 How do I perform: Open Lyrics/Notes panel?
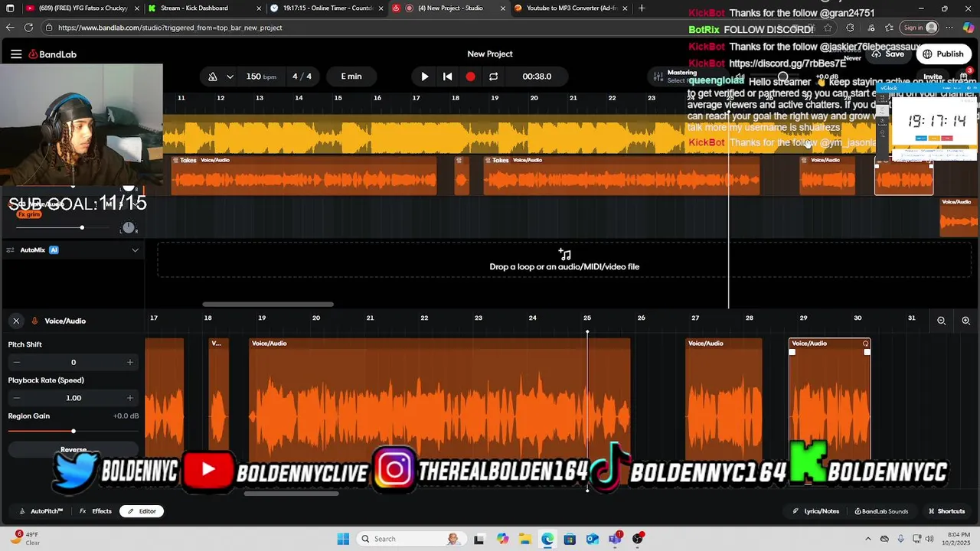(816, 511)
